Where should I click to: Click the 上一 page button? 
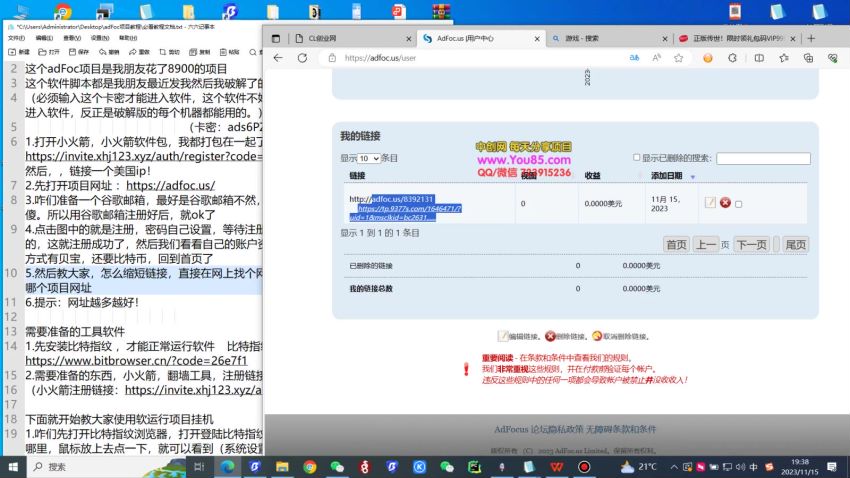click(x=706, y=245)
